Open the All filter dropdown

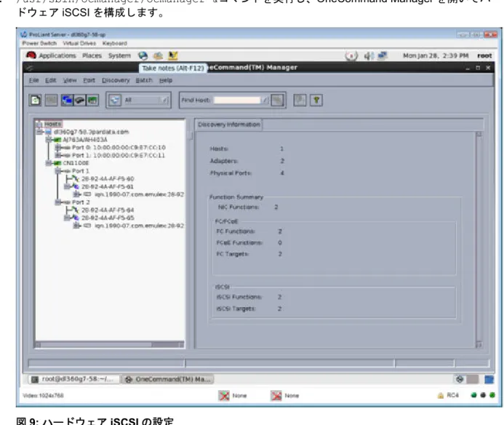pyautogui.click(x=164, y=100)
